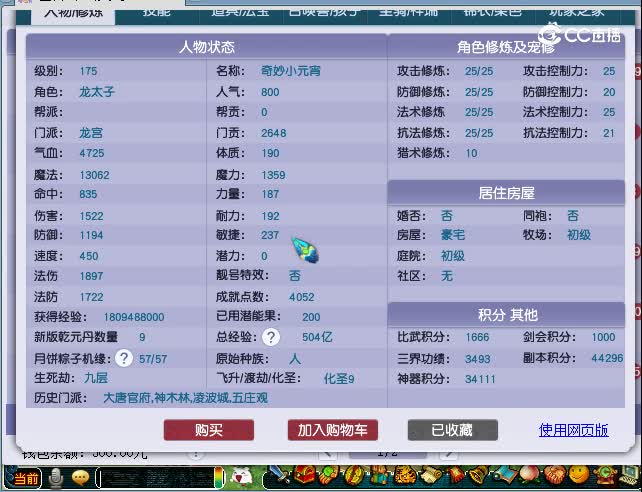The width and height of the screenshot is (642, 492).
Task: Click the 魔力 value 1359
Action: 274,175
